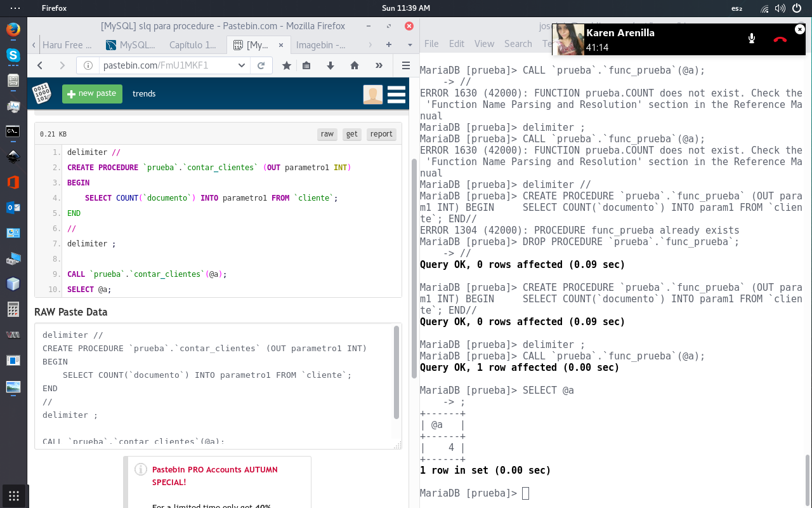Viewport: 812px width, 508px height.
Task: Click the report button on the paste
Action: 381,134
